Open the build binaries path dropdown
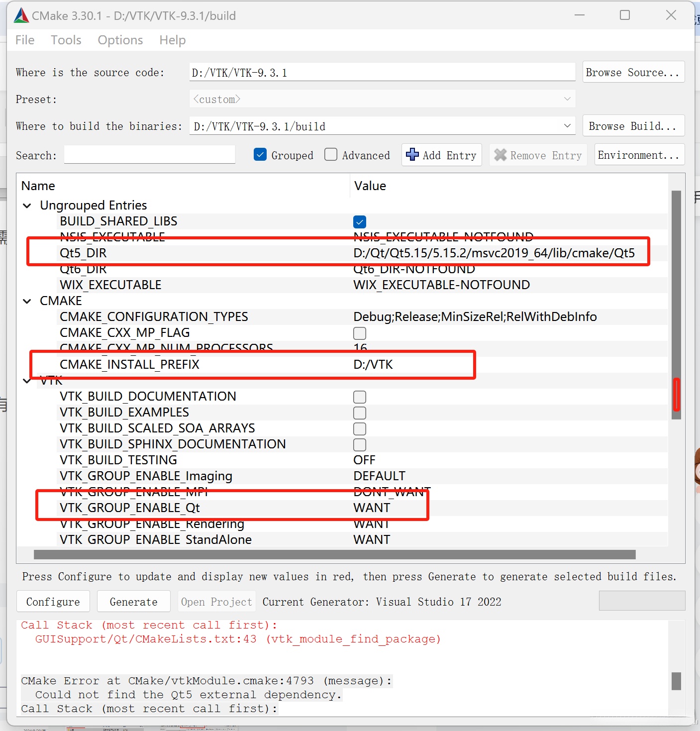 click(x=567, y=126)
